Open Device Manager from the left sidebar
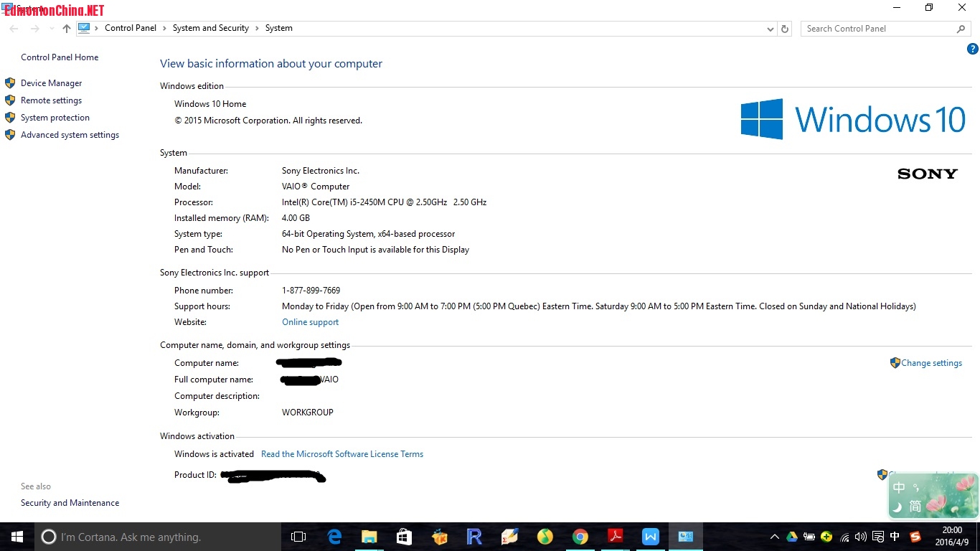 pos(51,83)
